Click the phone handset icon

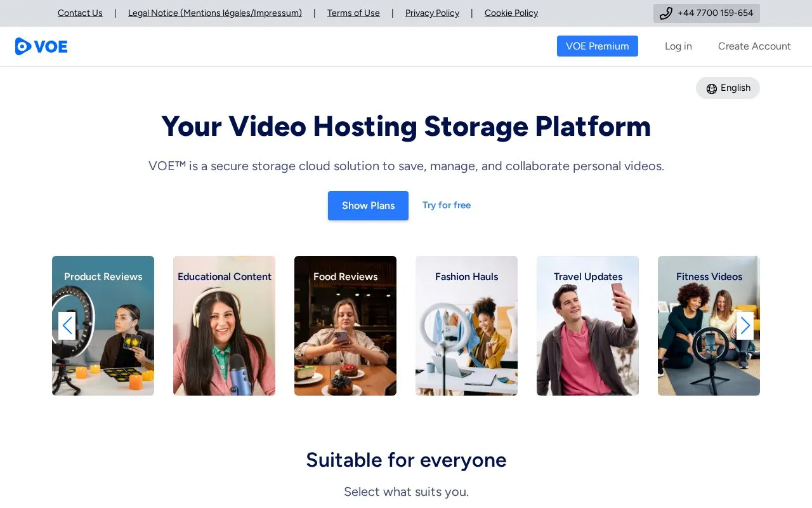[665, 13]
